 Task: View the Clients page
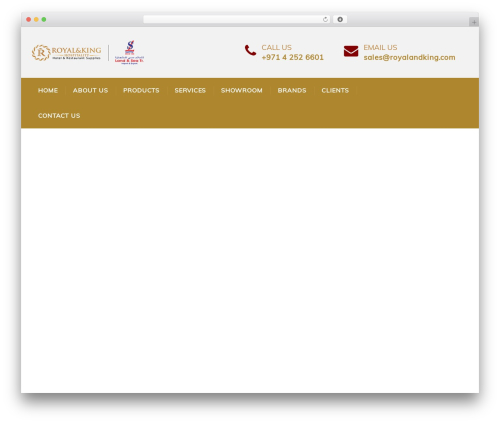coord(335,90)
